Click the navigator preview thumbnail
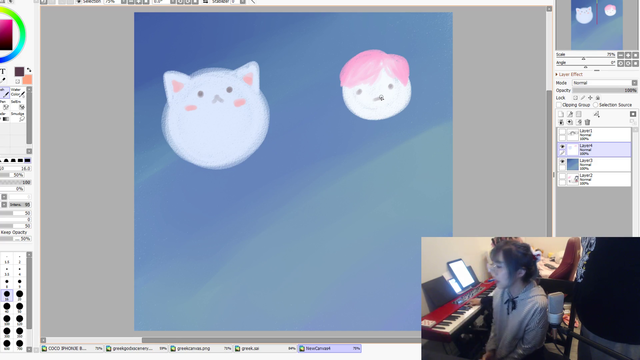Screen dimensions: 640x360 [596, 25]
